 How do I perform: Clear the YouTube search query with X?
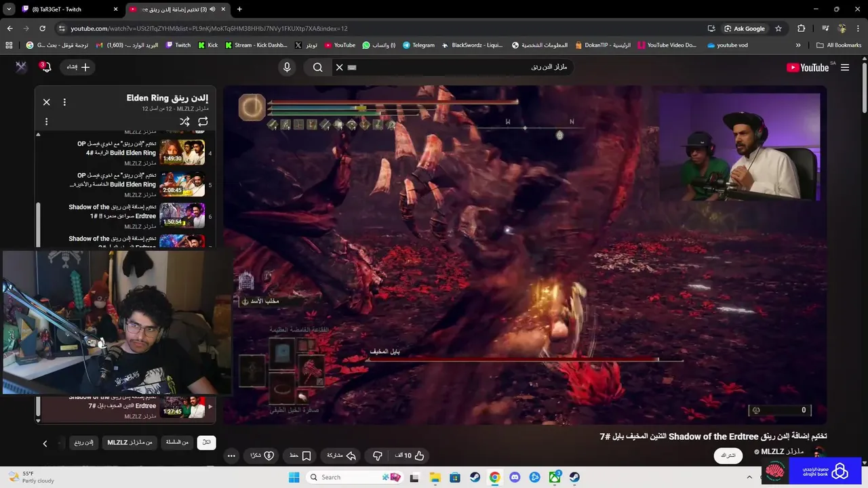click(340, 67)
